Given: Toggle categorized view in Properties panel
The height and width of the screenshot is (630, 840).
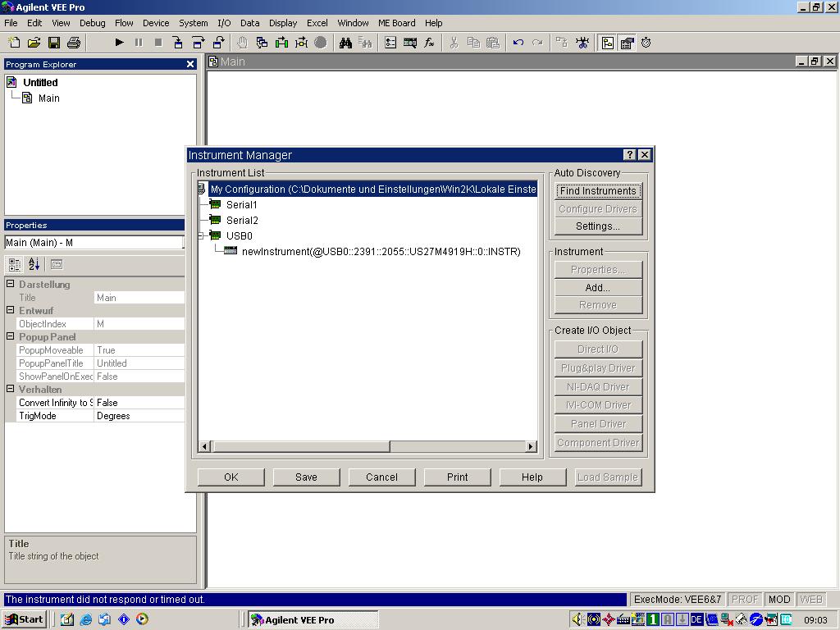Looking at the screenshot, I should tap(14, 264).
